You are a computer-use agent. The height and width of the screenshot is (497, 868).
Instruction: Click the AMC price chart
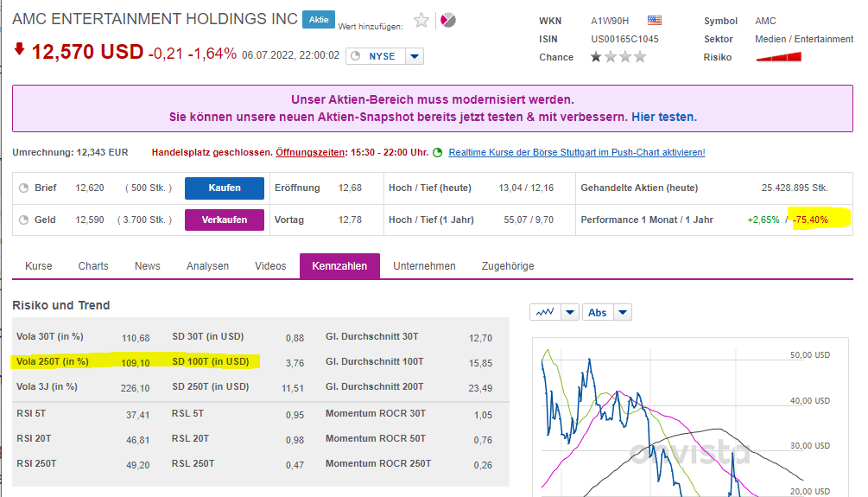click(690, 417)
